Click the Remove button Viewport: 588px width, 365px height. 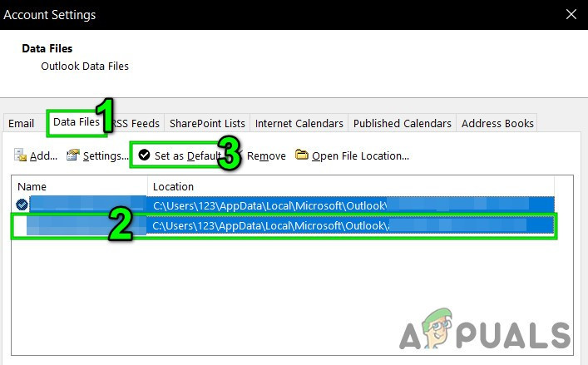point(266,155)
